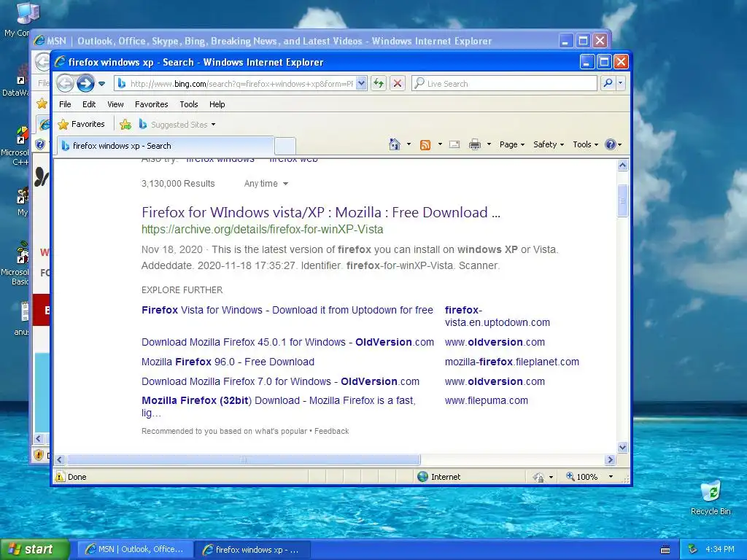
Task: Focus the Live Search box
Action: click(x=504, y=83)
